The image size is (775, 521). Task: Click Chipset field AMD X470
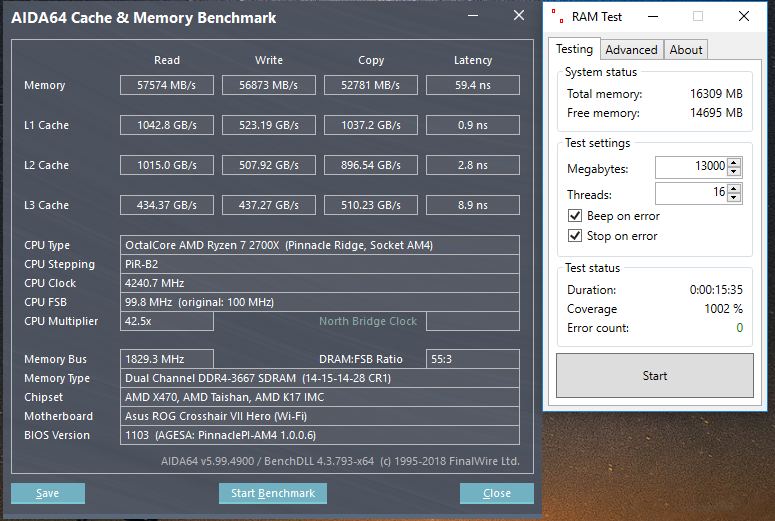[320, 397]
